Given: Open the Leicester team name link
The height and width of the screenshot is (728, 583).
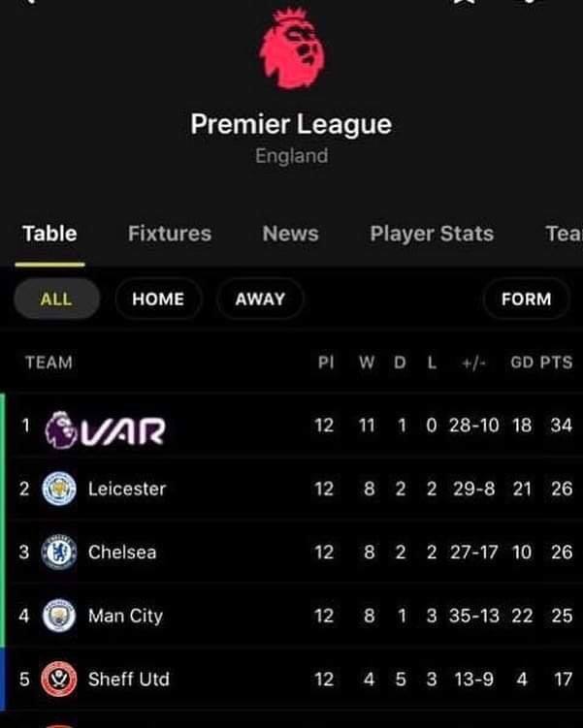Looking at the screenshot, I should click(127, 489).
